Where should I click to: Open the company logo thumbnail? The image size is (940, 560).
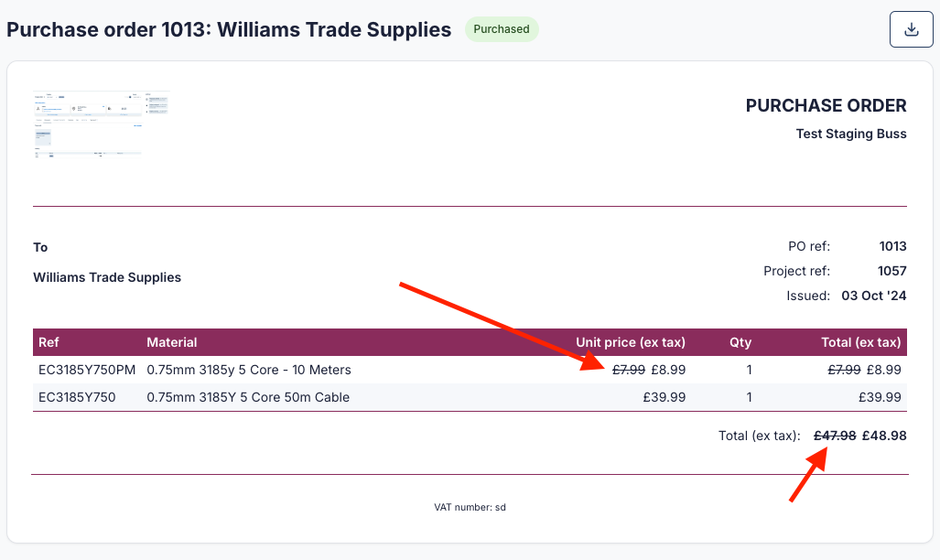pos(101,125)
